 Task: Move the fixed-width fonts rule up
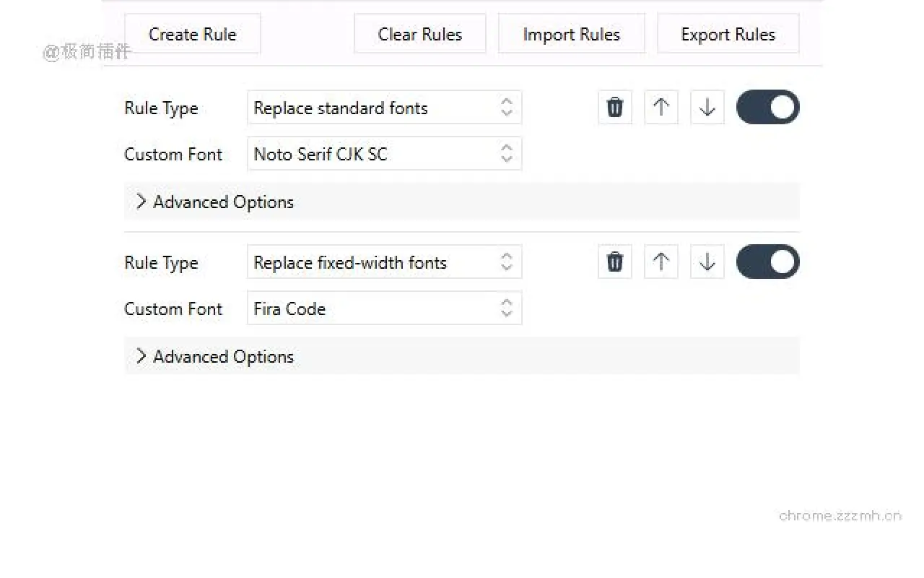(x=661, y=262)
